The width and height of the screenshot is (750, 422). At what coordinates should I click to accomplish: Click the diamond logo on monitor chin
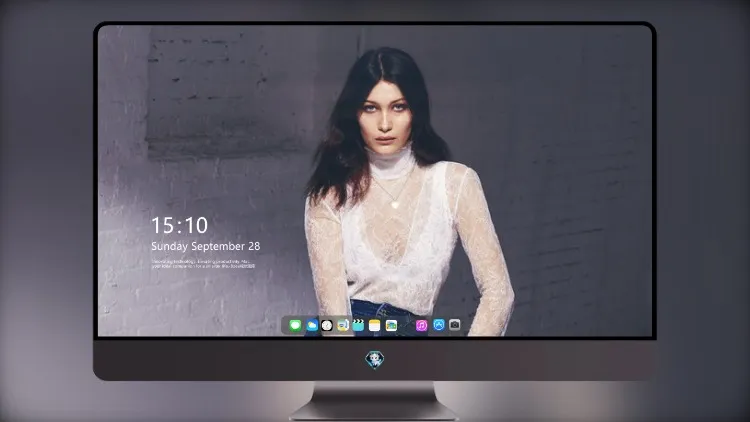point(375,359)
